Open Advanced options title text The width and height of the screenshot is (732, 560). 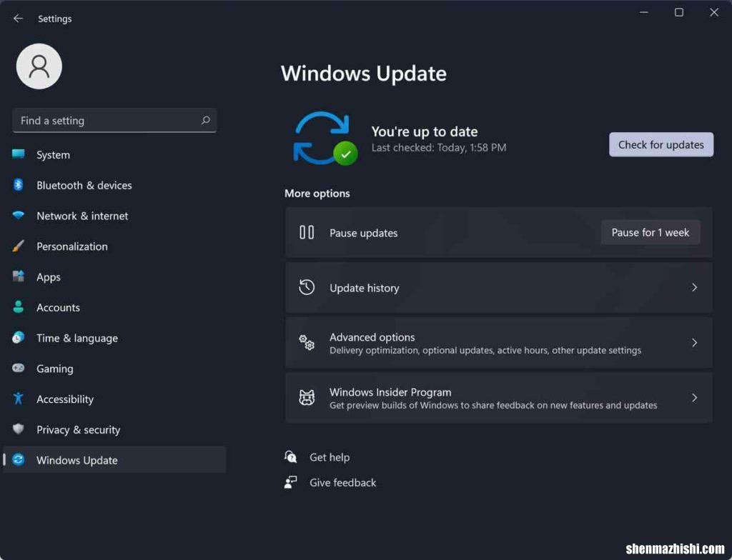[x=372, y=337]
